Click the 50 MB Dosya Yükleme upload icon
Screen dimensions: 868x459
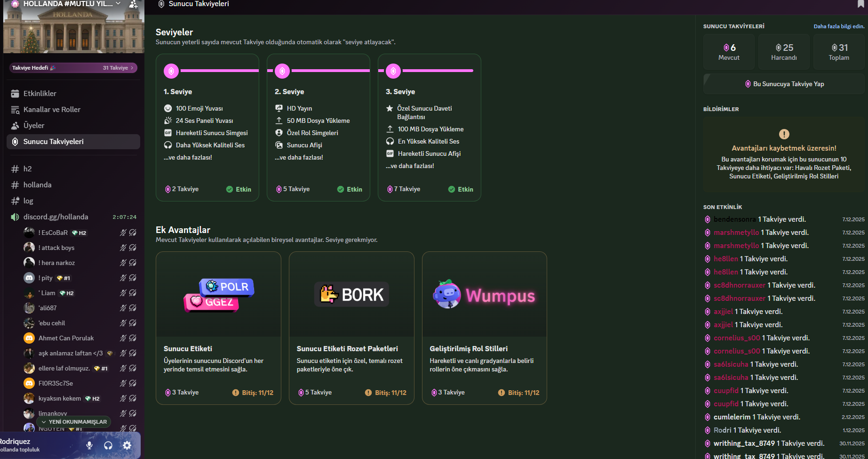[279, 121]
